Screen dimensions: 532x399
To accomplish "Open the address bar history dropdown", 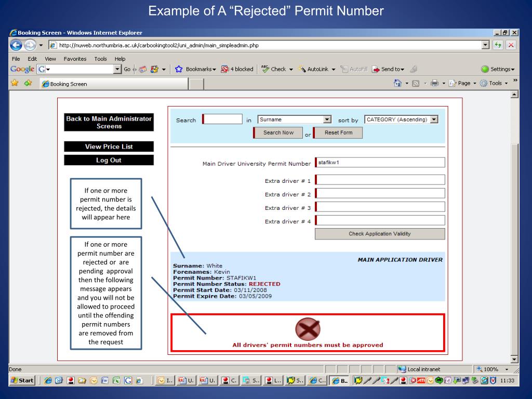I will [x=486, y=45].
